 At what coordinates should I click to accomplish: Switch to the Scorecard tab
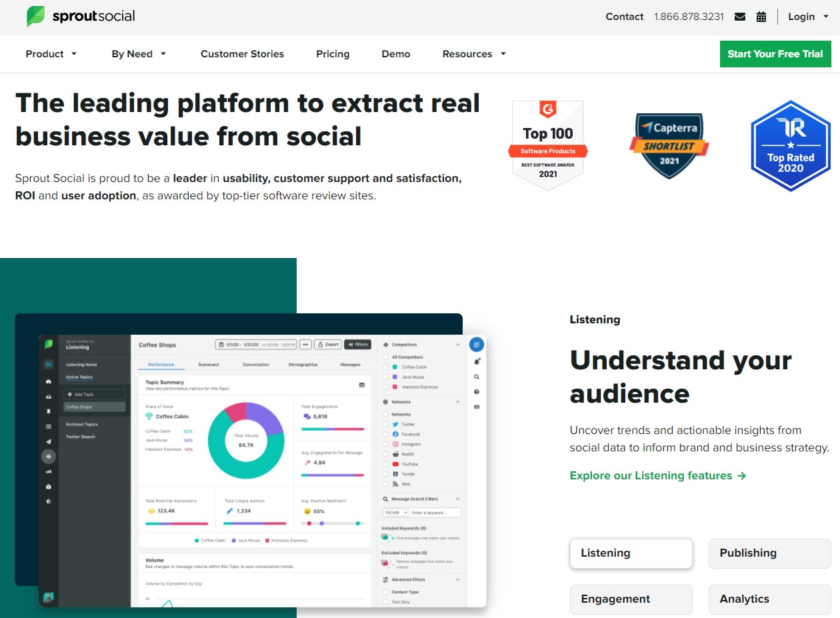[x=209, y=365]
